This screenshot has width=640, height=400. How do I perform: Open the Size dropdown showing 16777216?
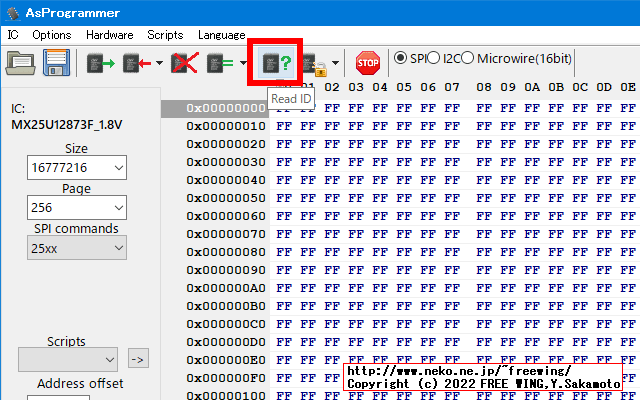click(77, 167)
